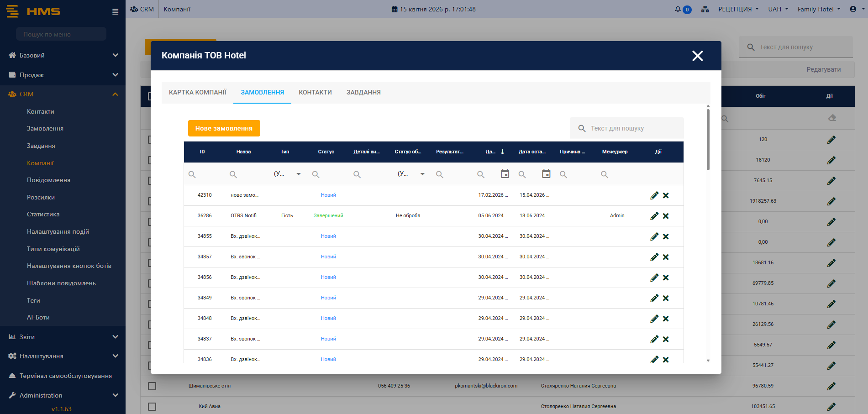
Task: Open calendar picker in creation date filter
Action: tap(505, 174)
